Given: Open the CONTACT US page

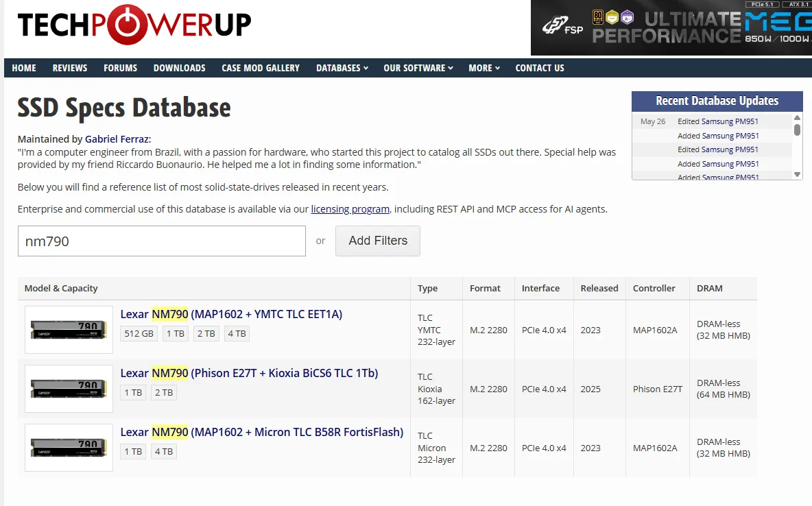Looking at the screenshot, I should [x=540, y=68].
